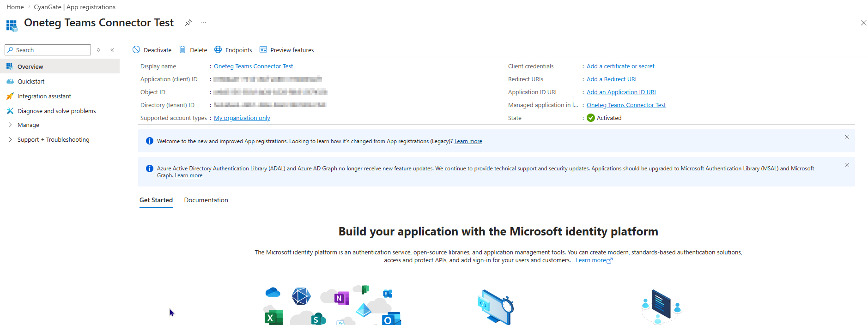Viewport: 868px width, 325px height.
Task: Click the server with users illustration
Action: 662,307
